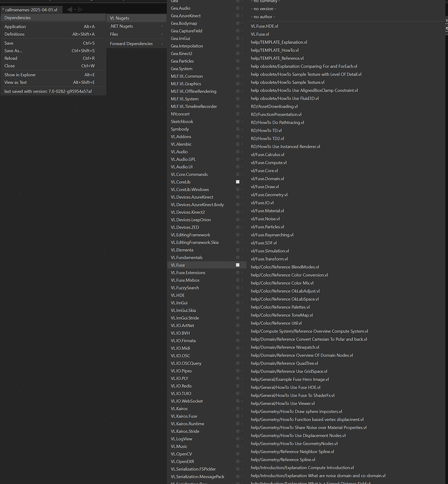Expand the Gea.Kinect2 row chevron
Screen dimensions: 448x484
pos(242,53)
